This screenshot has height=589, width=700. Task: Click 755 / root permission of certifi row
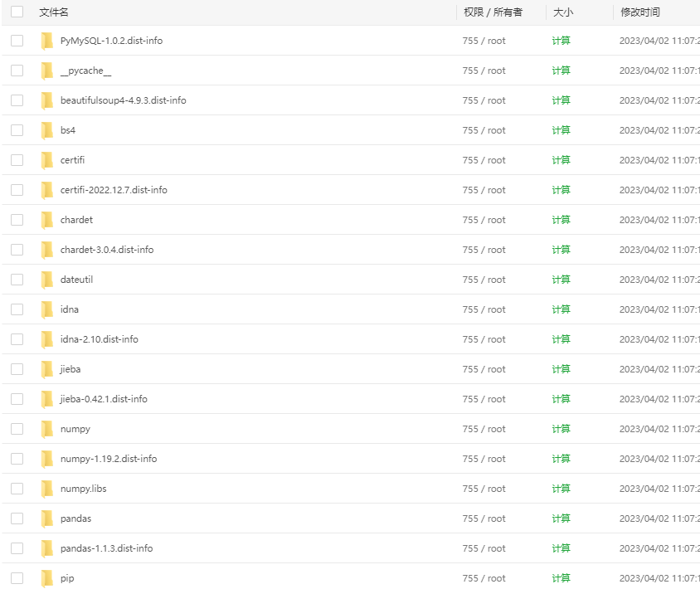[484, 160]
